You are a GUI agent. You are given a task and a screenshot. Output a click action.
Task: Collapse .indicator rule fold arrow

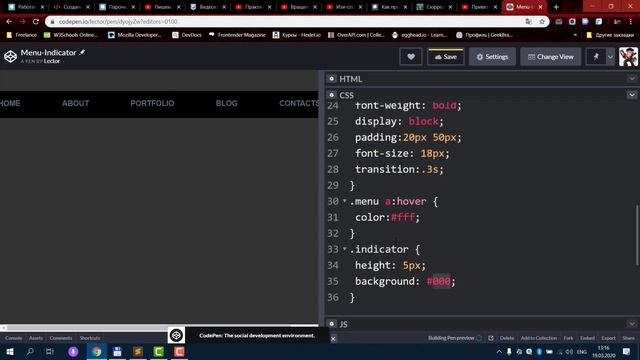[x=344, y=249]
